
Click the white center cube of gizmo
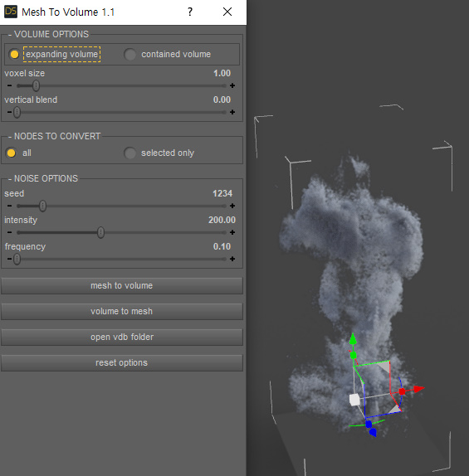point(354,400)
